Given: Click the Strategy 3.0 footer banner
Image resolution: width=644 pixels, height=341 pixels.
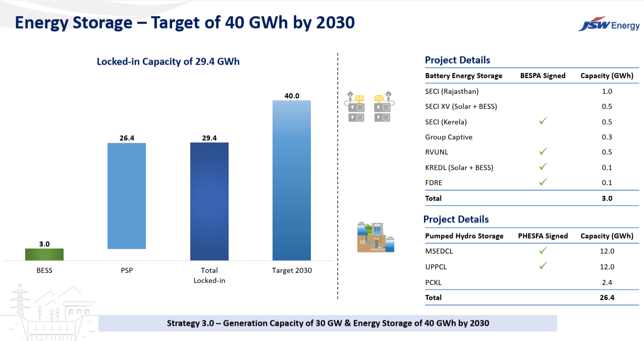Looking at the screenshot, I should click(328, 323).
